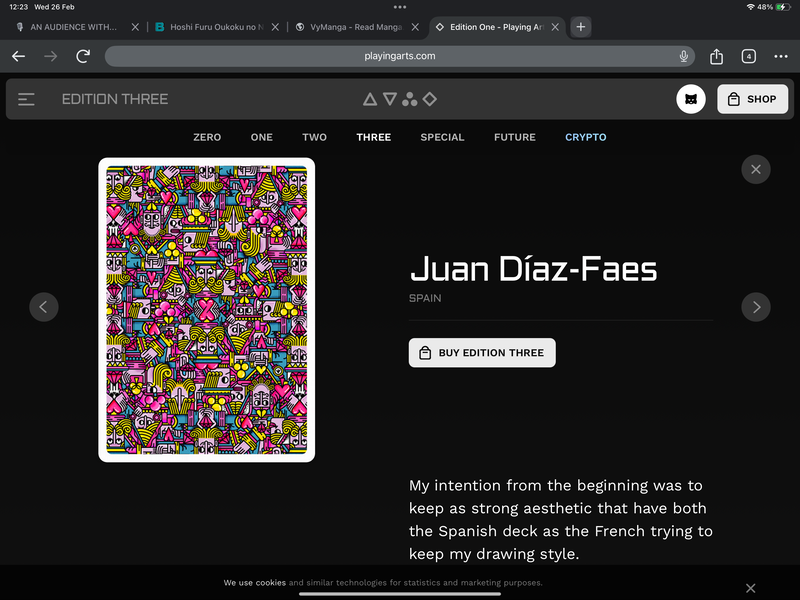Close the VyManga tab
The image size is (800, 600).
tap(415, 27)
